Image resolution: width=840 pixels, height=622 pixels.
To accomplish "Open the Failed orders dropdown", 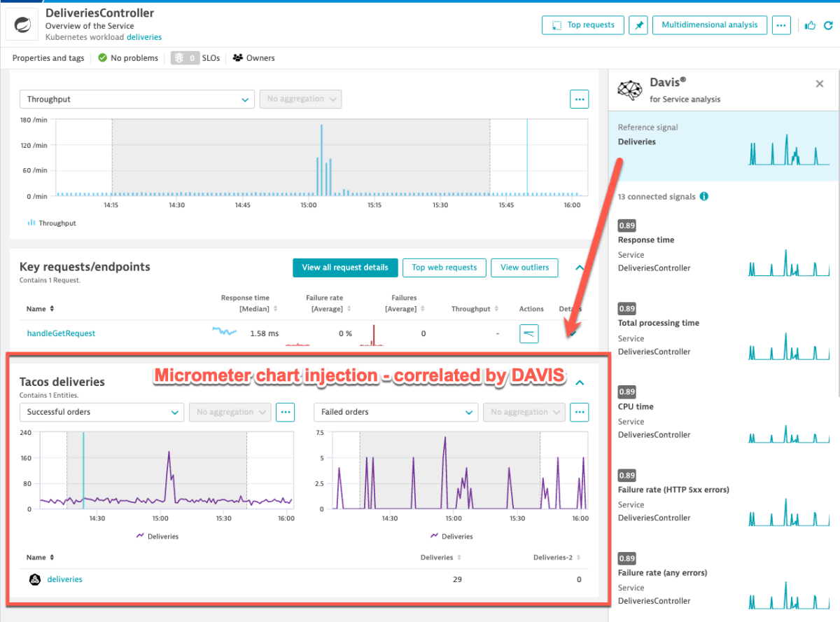I will tap(395, 412).
